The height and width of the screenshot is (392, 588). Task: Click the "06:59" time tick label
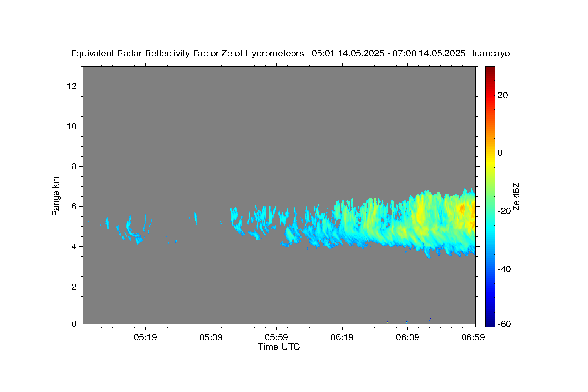(x=472, y=338)
